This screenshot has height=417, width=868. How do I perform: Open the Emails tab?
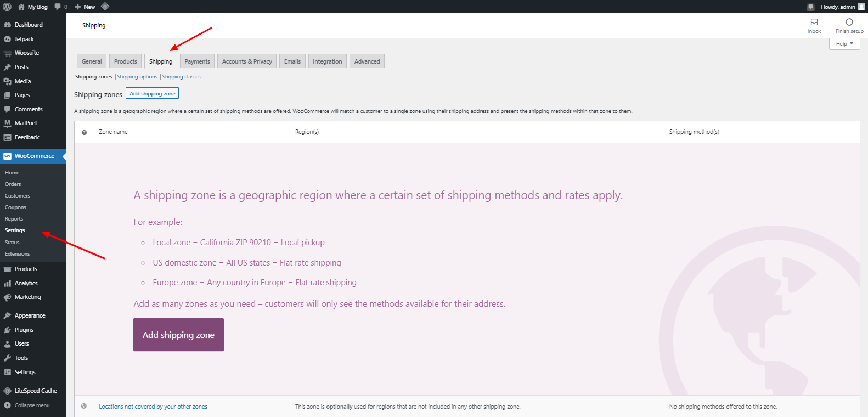[292, 61]
